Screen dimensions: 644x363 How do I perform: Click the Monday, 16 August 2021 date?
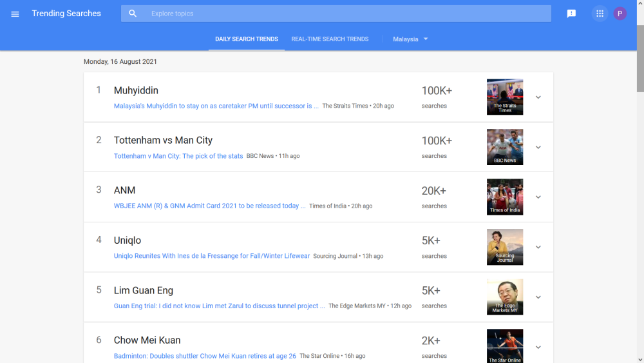tap(120, 62)
